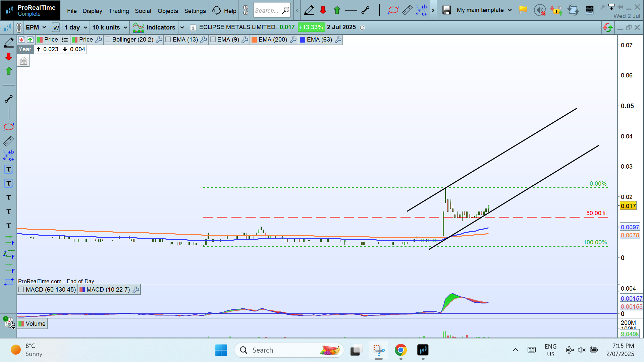Screen dimensions: 644x362
Task: Expand the toolbar right chevron
Action: [433, 10]
